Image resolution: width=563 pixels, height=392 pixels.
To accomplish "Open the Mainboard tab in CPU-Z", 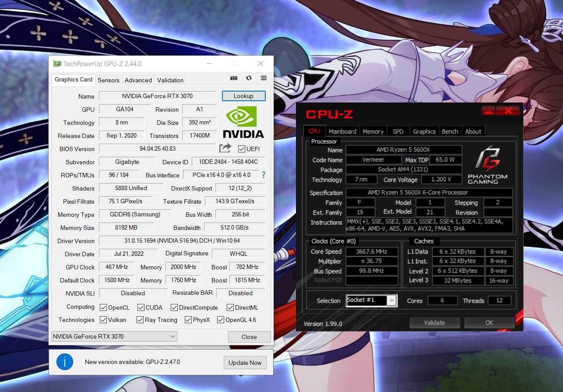I will [x=342, y=131].
